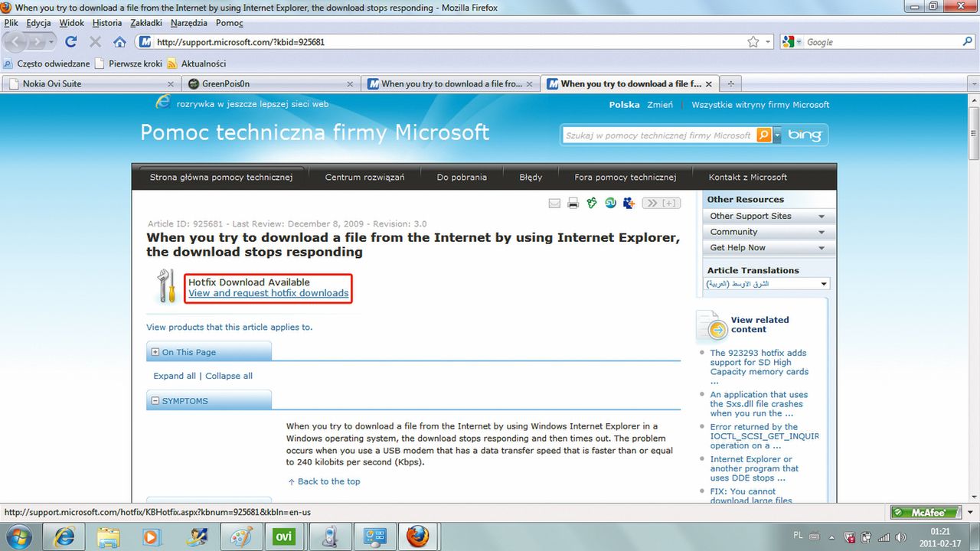Click Kontakt z Microsoft navigation item
The height and width of the screenshot is (551, 980).
click(x=748, y=177)
